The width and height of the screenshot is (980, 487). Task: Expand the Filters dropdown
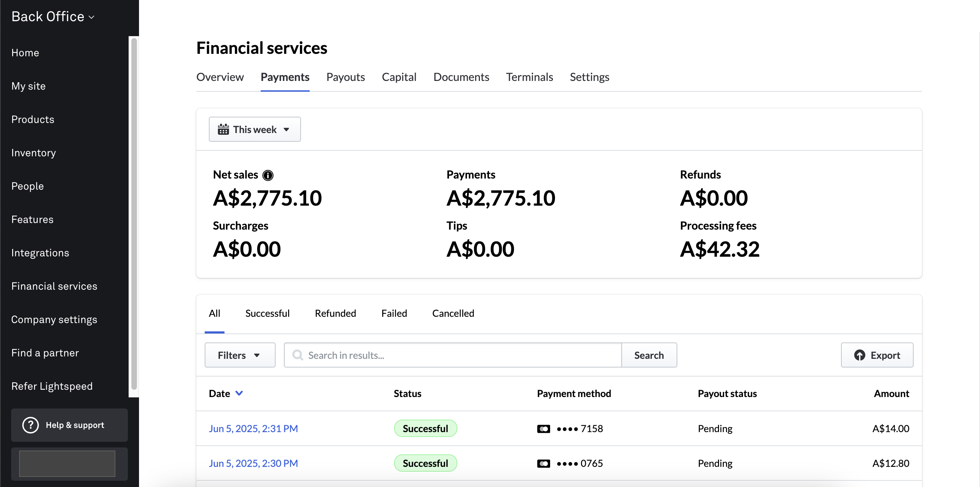click(x=240, y=355)
